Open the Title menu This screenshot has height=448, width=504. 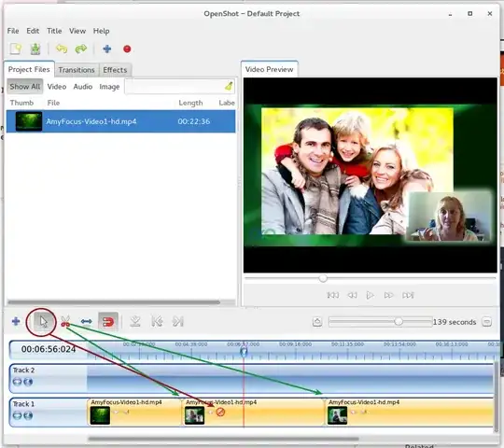(54, 31)
